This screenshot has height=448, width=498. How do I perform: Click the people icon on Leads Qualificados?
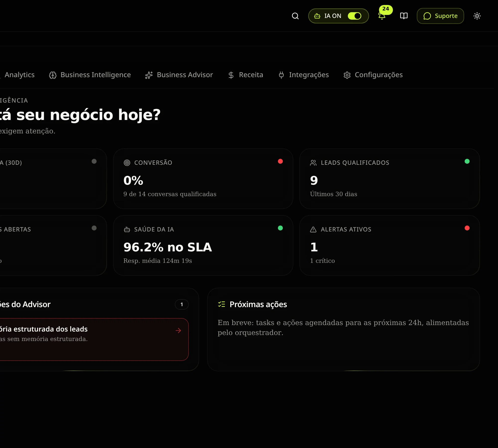click(x=313, y=163)
